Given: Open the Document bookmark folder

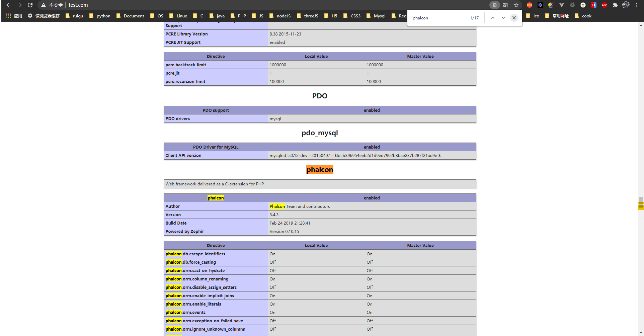Looking at the screenshot, I should click(x=130, y=16).
